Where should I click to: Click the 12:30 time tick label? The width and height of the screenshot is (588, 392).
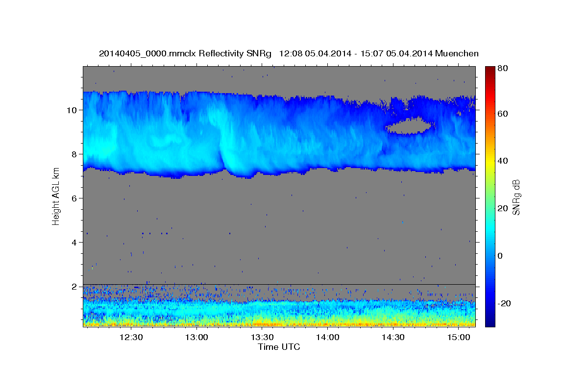(131, 338)
